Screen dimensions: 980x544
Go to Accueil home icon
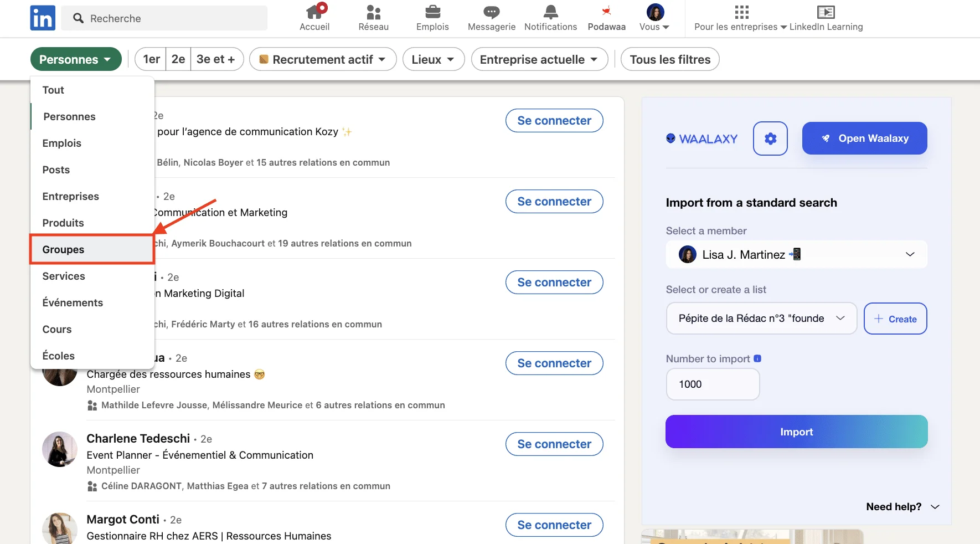pyautogui.click(x=314, y=18)
